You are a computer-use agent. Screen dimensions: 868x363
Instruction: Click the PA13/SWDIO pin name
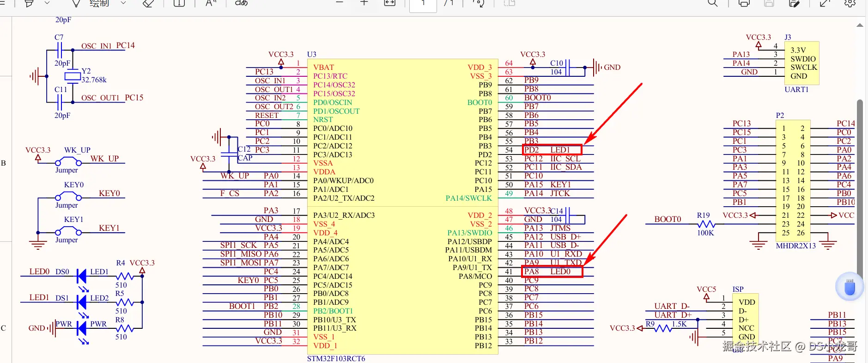click(x=470, y=233)
